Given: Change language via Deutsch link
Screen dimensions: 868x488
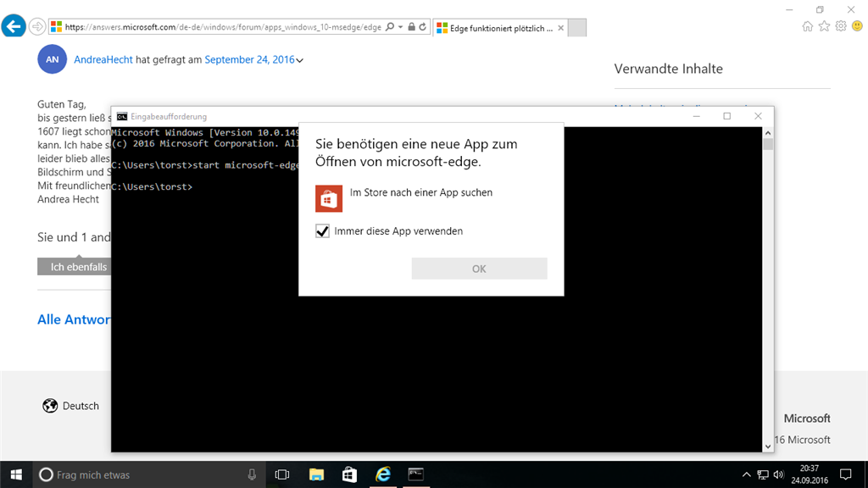Looking at the screenshot, I should [x=81, y=406].
